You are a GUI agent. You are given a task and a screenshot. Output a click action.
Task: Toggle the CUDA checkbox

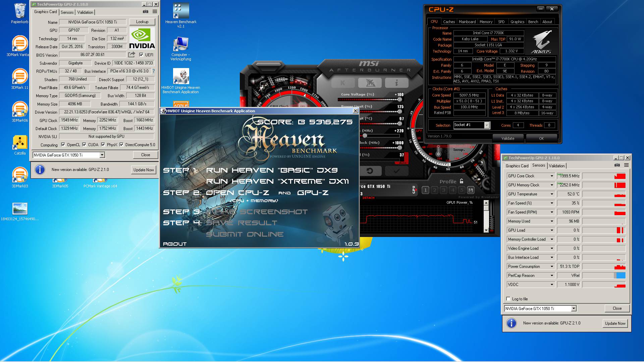coord(84,145)
